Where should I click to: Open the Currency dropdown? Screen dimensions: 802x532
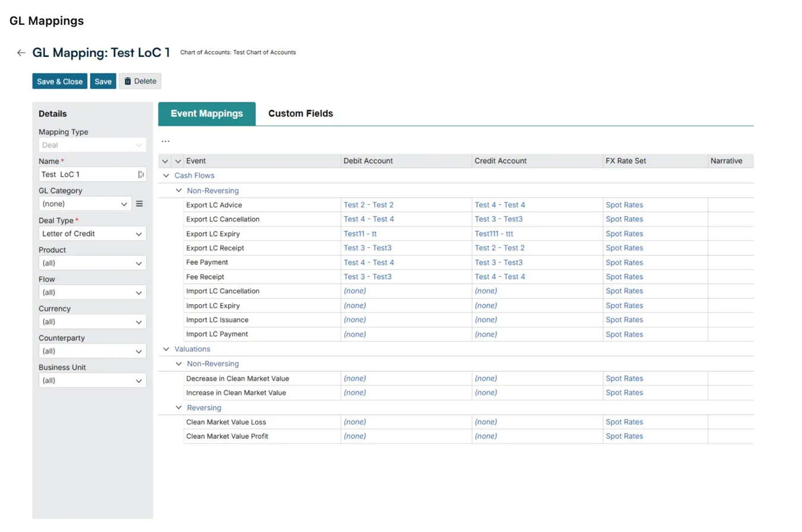click(x=93, y=322)
